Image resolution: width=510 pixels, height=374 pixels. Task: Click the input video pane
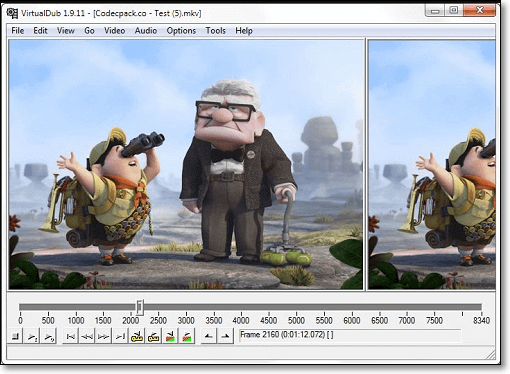(x=186, y=165)
